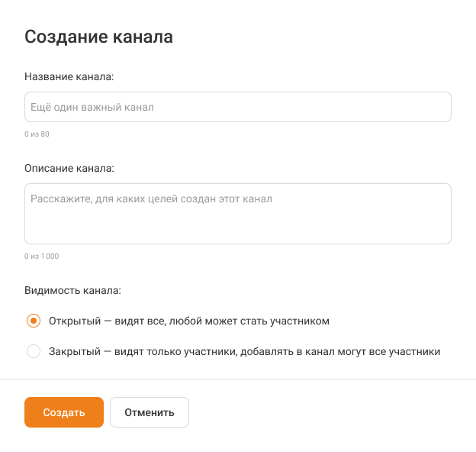
Task: Click into the channel description textarea
Action: click(237, 214)
